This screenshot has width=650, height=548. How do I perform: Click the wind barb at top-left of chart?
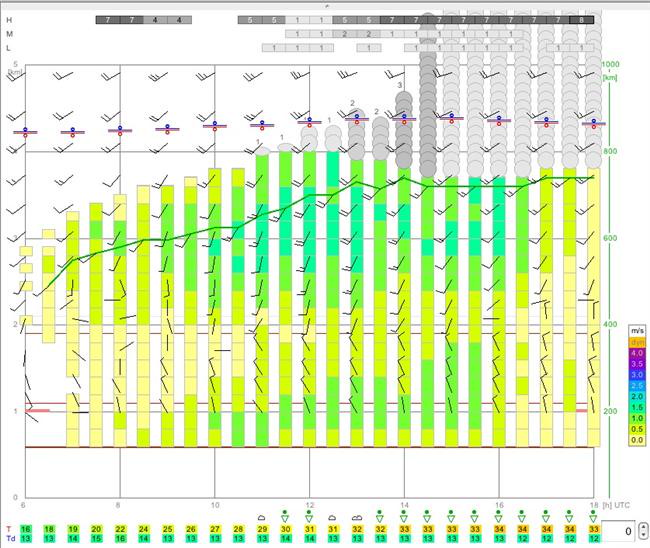click(17, 76)
